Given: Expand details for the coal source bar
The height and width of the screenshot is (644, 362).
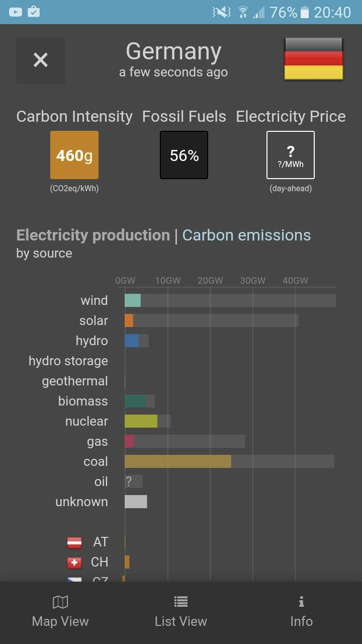Looking at the screenshot, I should (176, 461).
